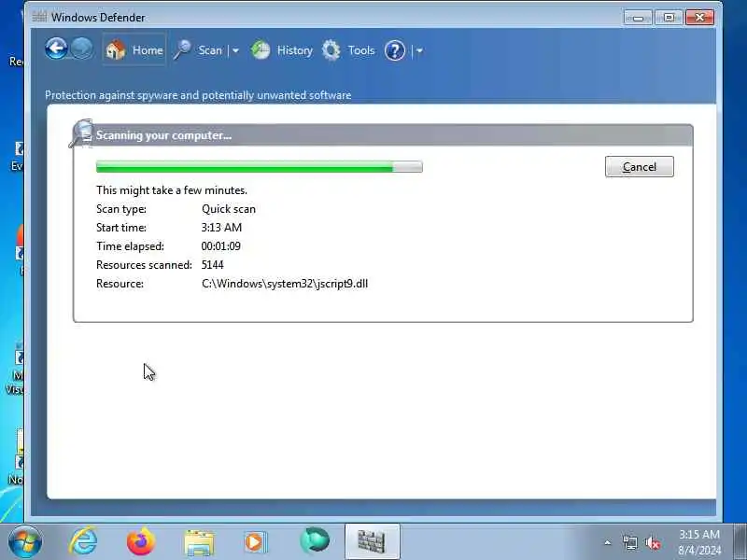Open Help with the question mark icon
Image resolution: width=747 pixels, height=560 pixels.
click(x=394, y=50)
